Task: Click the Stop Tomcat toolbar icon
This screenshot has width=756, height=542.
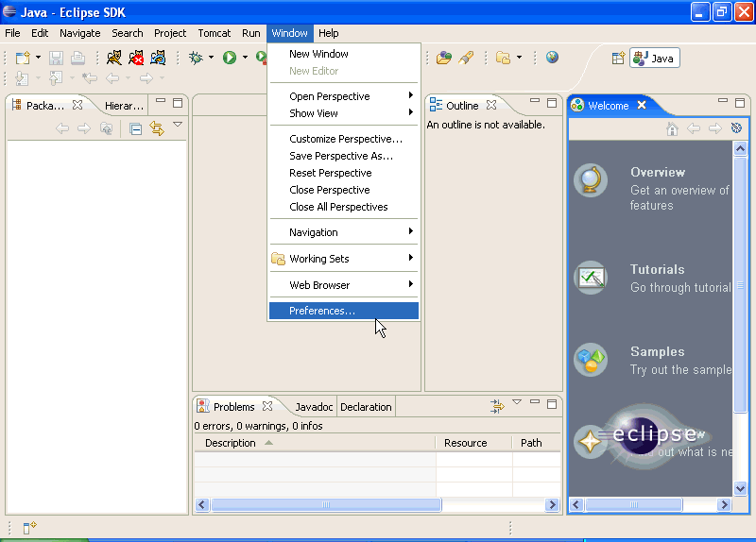Action: click(x=136, y=58)
